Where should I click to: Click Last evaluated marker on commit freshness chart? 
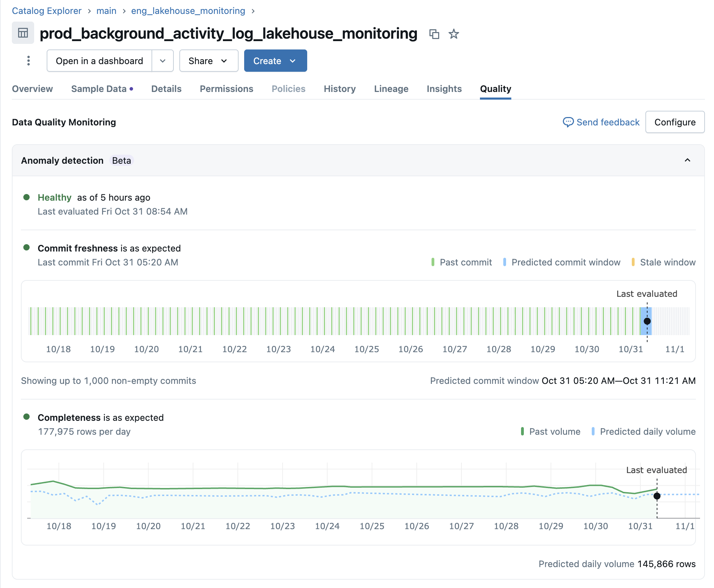click(x=647, y=321)
